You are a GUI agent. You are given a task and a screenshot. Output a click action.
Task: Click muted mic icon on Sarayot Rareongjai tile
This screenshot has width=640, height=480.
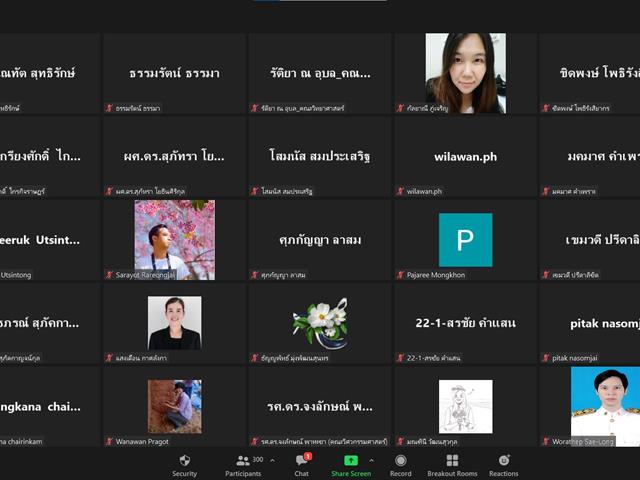pyautogui.click(x=109, y=275)
